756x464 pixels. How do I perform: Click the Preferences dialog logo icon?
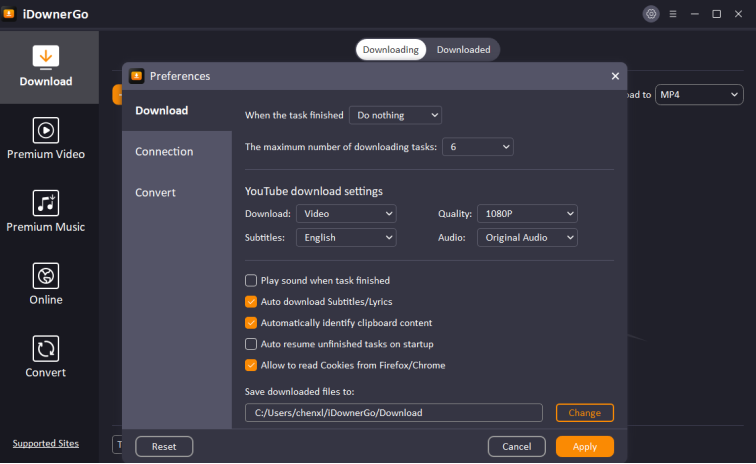(x=137, y=76)
